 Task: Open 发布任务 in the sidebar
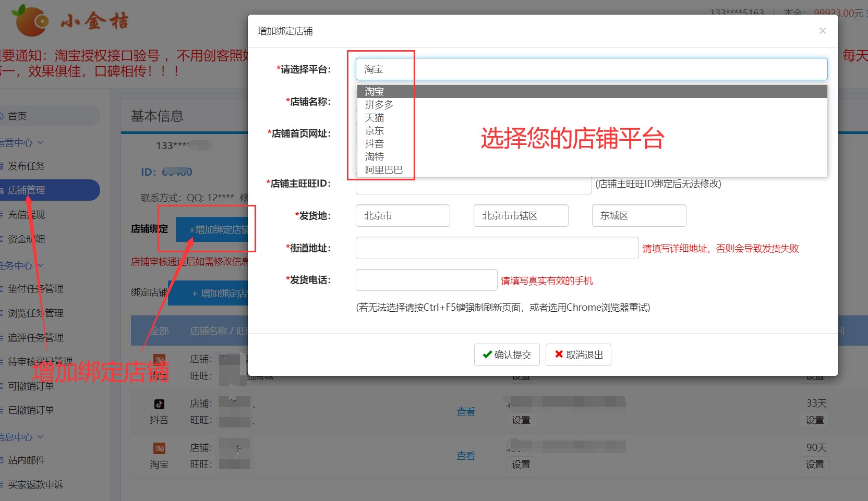(26, 166)
